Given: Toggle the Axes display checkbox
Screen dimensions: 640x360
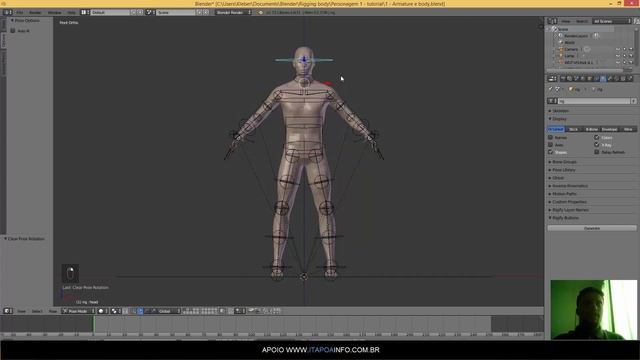Looking at the screenshot, I should (x=550, y=144).
